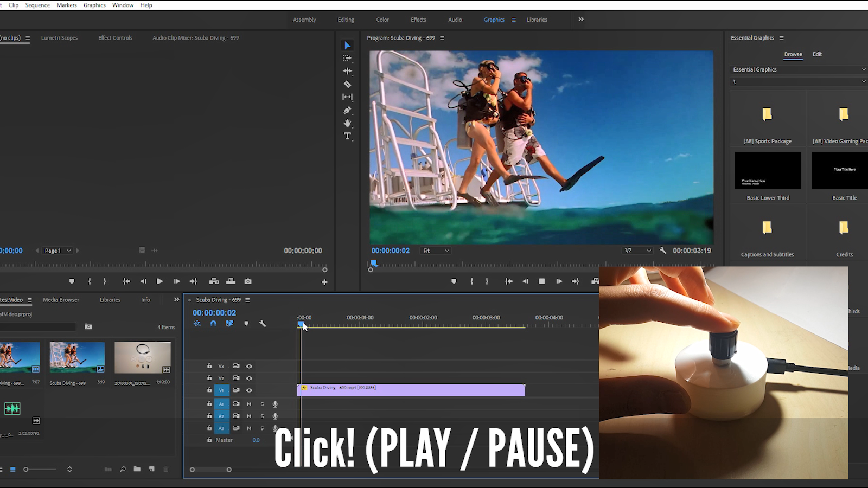Image resolution: width=868 pixels, height=488 pixels.
Task: Select the Razor tool in the tools panel
Action: point(347,84)
